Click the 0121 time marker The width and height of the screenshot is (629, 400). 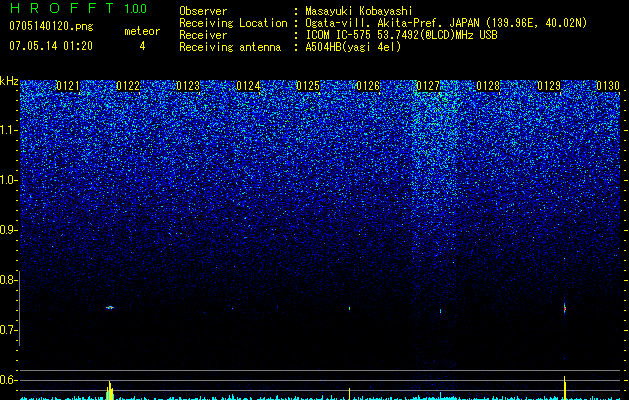coord(68,86)
